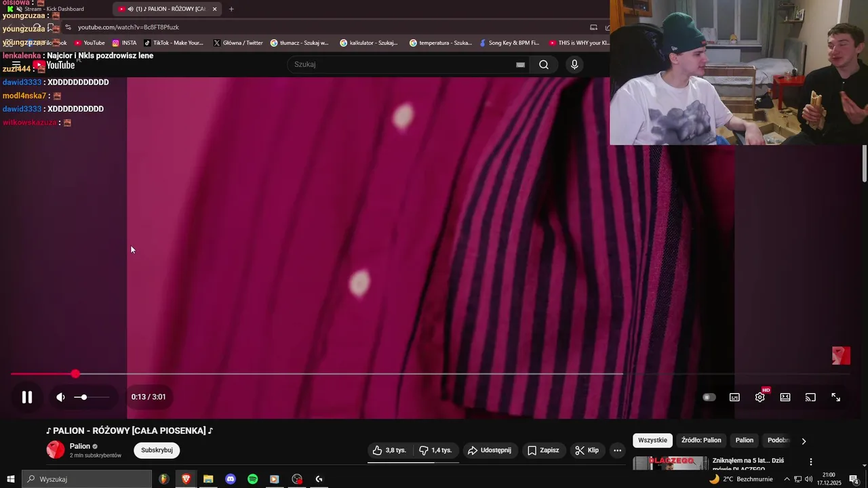Enter fullscreen mode in the player

pos(836,397)
